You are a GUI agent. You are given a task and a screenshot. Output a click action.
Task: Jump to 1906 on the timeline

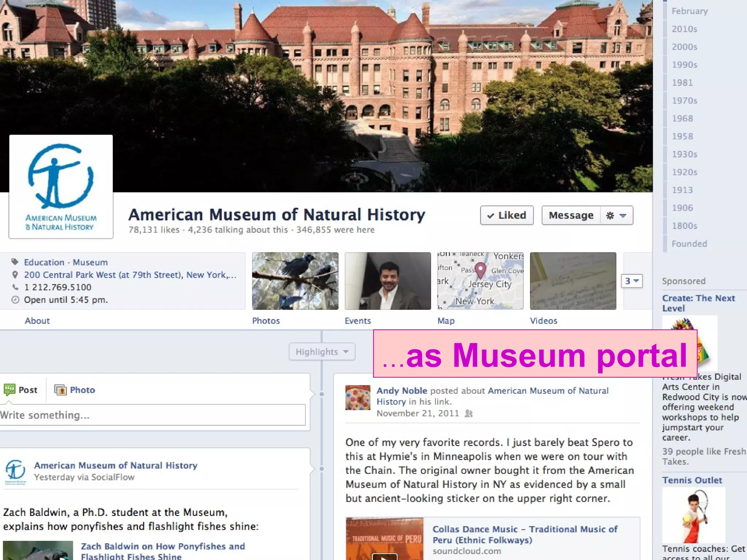[682, 207]
